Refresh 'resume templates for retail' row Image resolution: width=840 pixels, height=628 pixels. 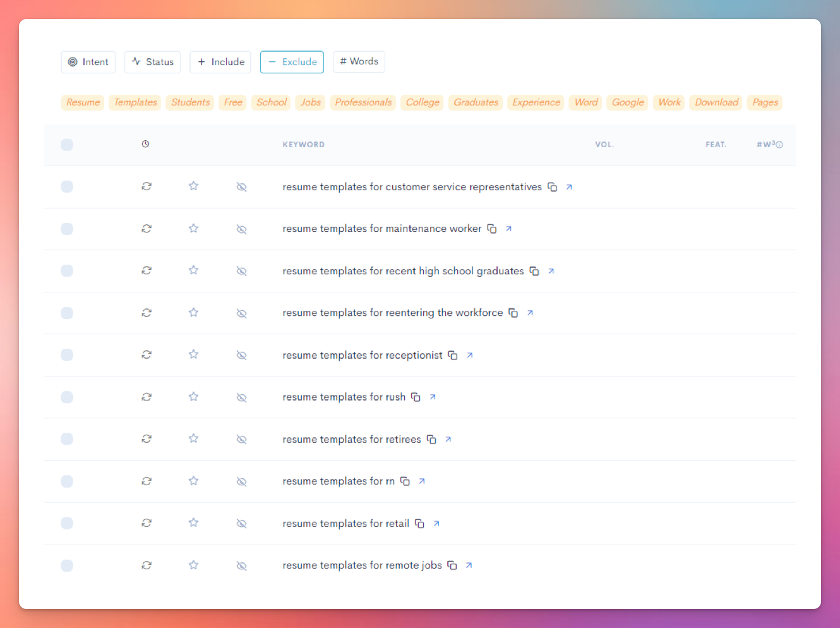147,522
